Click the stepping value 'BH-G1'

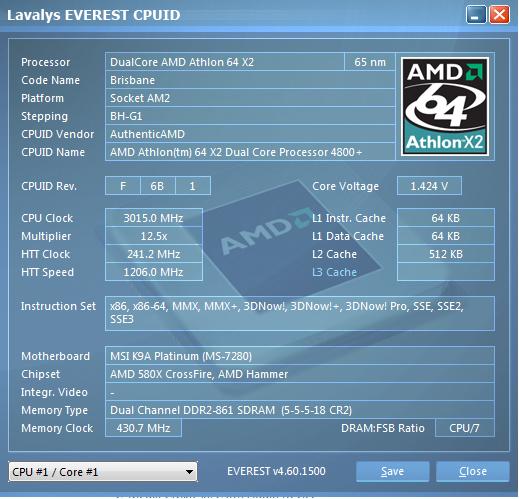point(250,116)
